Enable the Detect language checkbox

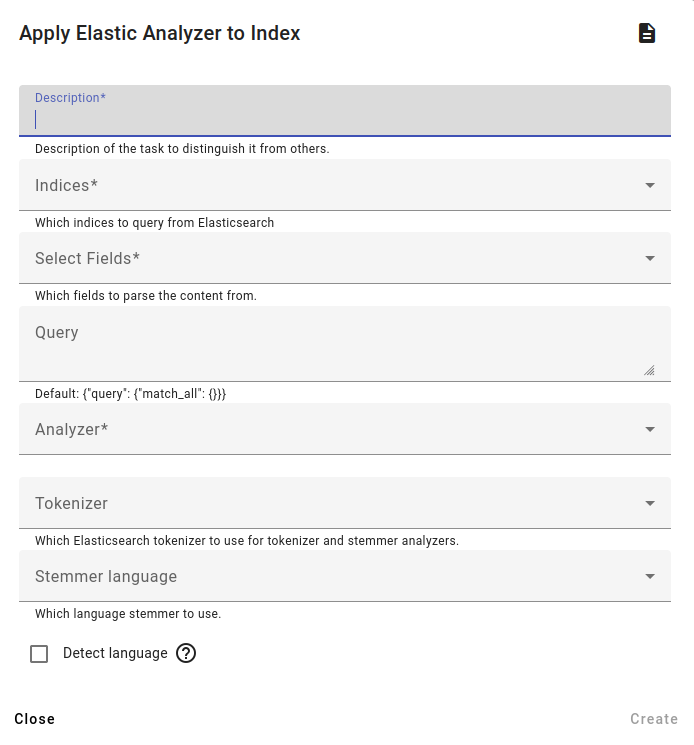[x=39, y=654]
